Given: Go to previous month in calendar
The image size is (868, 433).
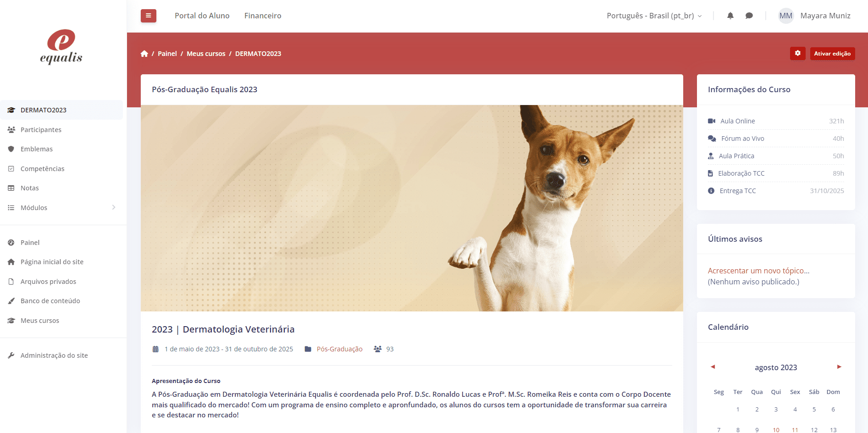Looking at the screenshot, I should (x=713, y=367).
